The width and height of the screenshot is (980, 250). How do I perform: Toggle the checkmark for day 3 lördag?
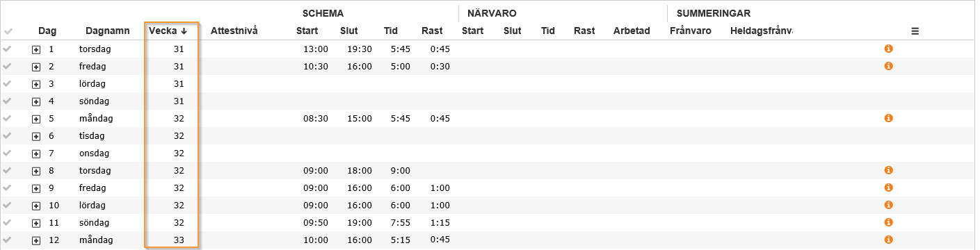(8, 83)
